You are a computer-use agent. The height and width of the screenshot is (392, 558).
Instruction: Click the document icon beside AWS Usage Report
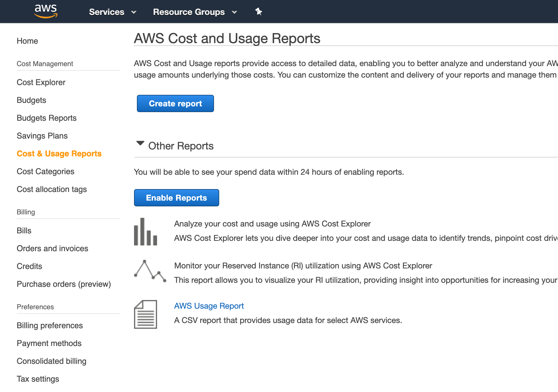[146, 314]
